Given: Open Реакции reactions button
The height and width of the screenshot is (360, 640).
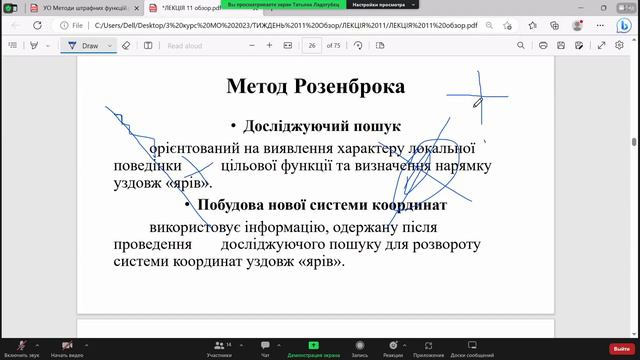Looking at the screenshot, I should [x=393, y=349].
